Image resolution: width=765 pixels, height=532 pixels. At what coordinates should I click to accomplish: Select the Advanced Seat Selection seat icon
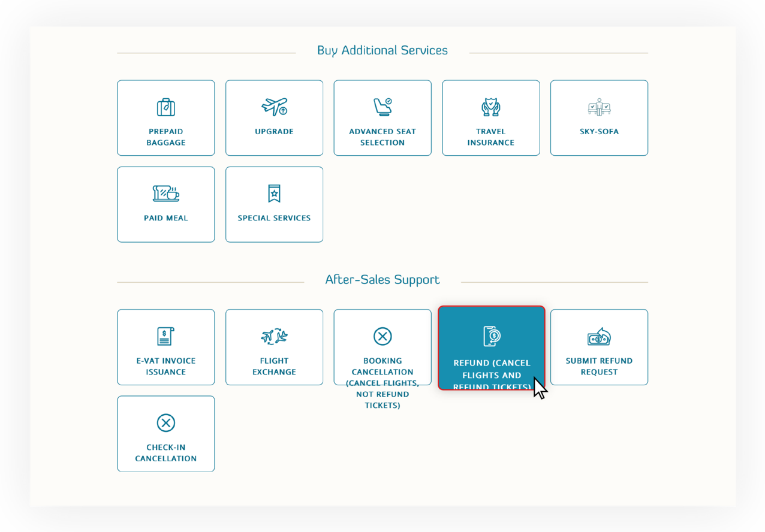382,107
